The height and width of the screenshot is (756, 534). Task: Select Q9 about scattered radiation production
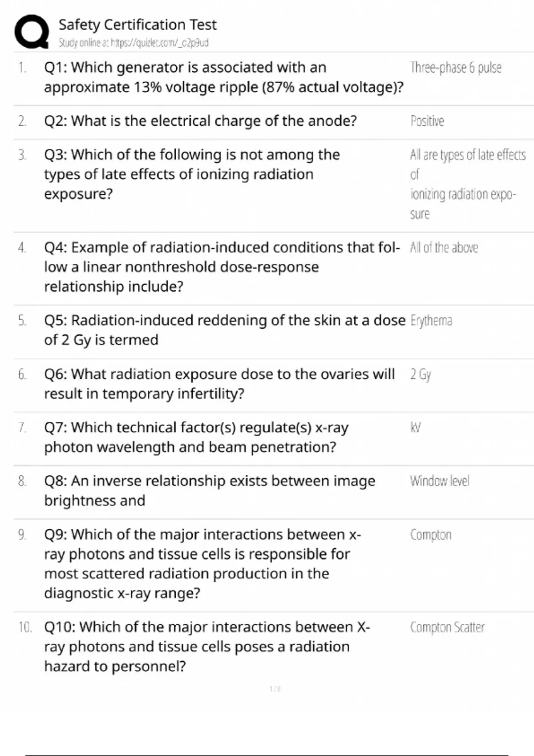point(202,563)
